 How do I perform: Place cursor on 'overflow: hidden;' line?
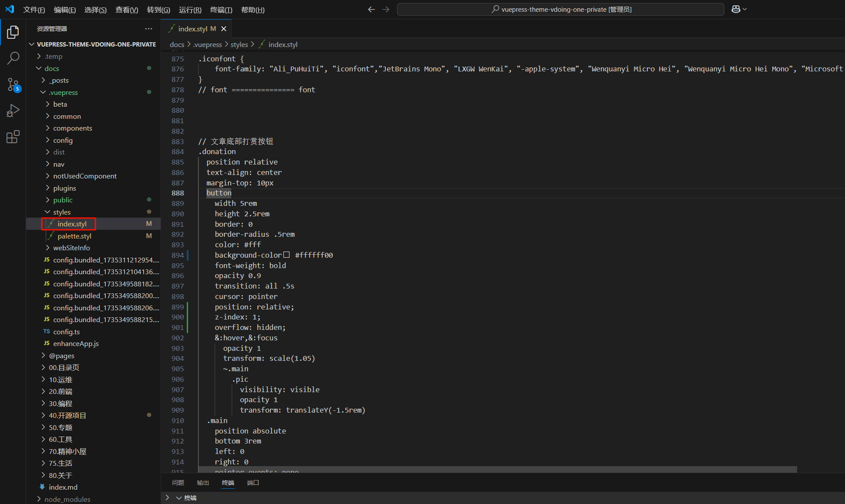pos(250,327)
